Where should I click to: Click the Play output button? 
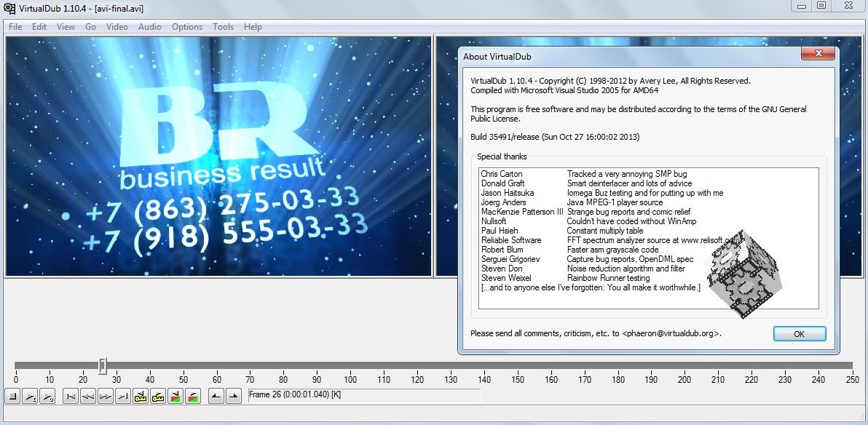[x=49, y=396]
